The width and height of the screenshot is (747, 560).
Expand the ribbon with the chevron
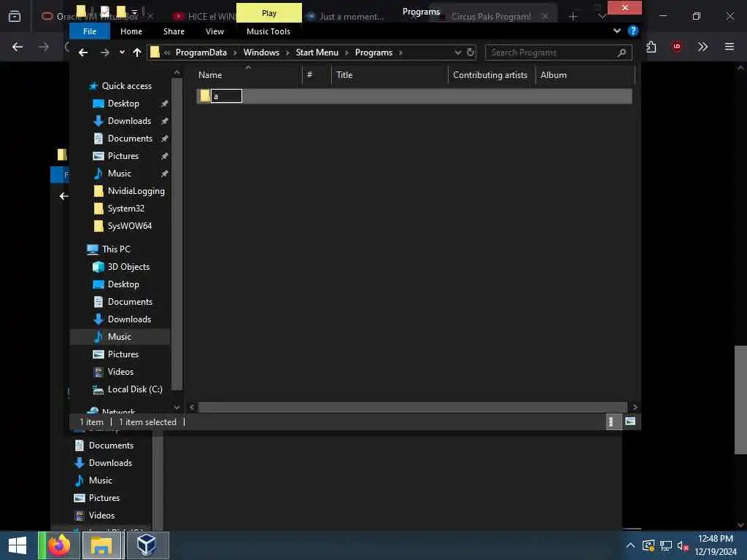617,31
